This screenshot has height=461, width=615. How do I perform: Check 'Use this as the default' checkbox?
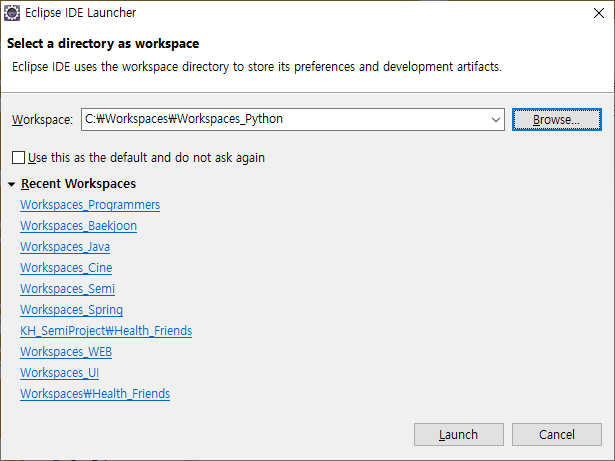pyautogui.click(x=18, y=158)
